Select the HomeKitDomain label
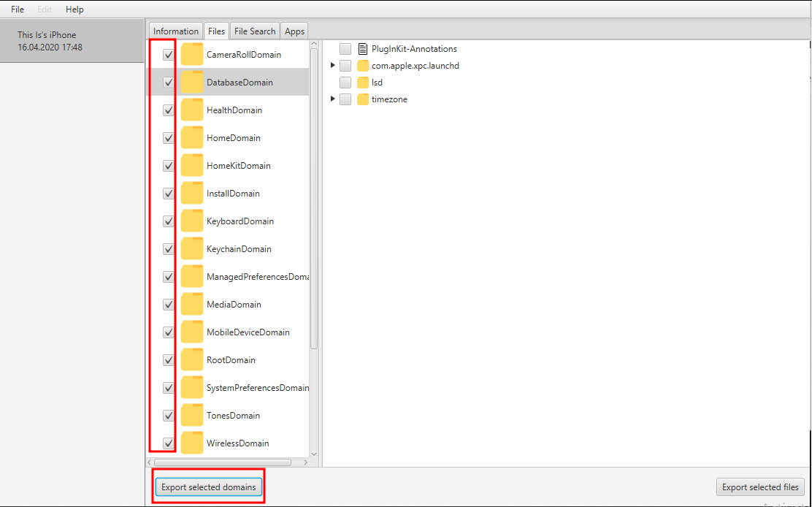Screen dimensions: 812x507 tap(239, 166)
